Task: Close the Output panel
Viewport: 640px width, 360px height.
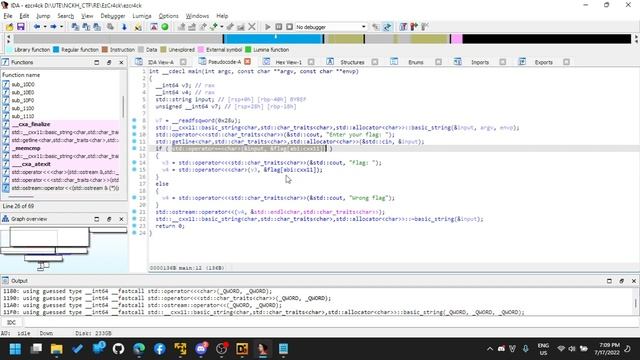Action: coord(633,281)
